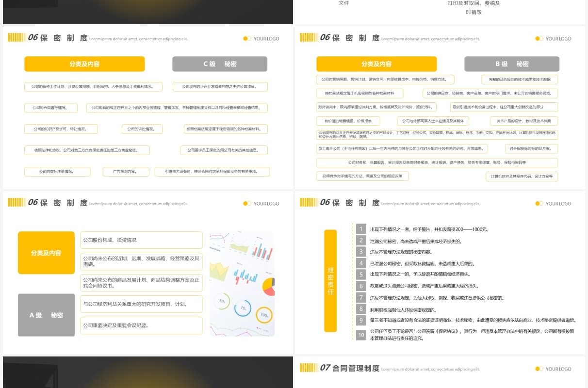Select '公司尚未公布的近期、远期、发展战略…' box

tap(141, 261)
